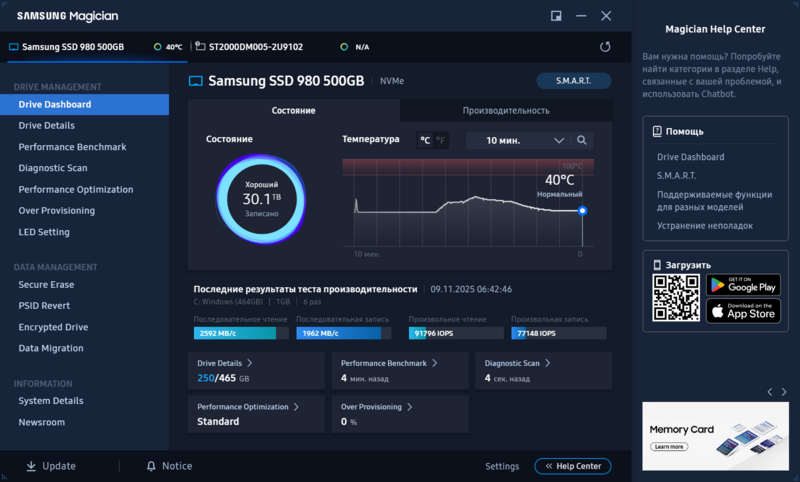Expand the Over Provisioning card chevron
This screenshot has height=482, width=800.
coord(410,407)
